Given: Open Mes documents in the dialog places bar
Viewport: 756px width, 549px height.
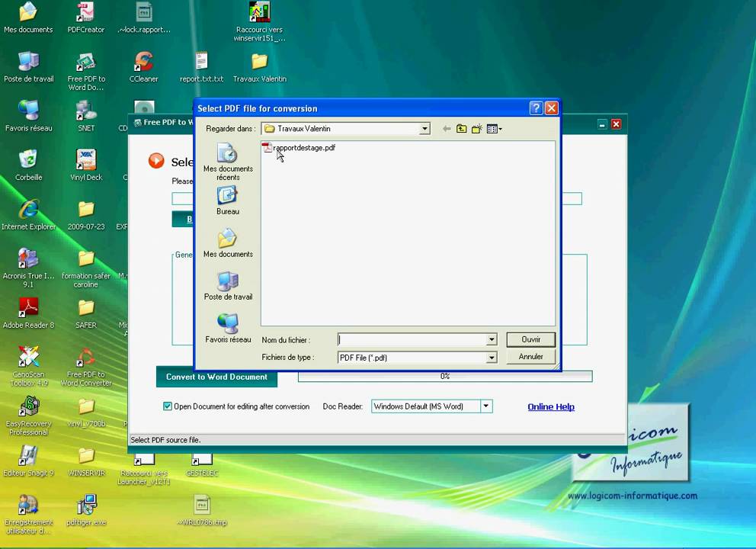Looking at the screenshot, I should point(228,243).
